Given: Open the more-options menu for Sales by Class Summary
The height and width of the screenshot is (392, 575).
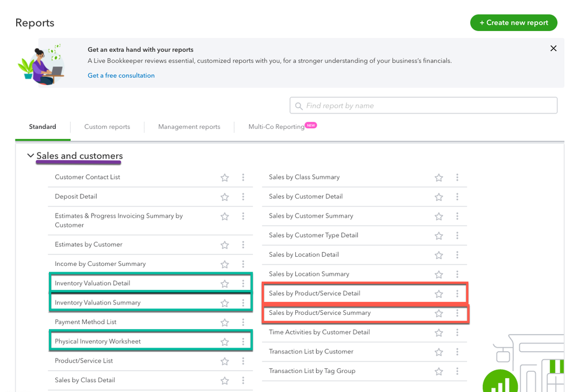Looking at the screenshot, I should [x=457, y=177].
